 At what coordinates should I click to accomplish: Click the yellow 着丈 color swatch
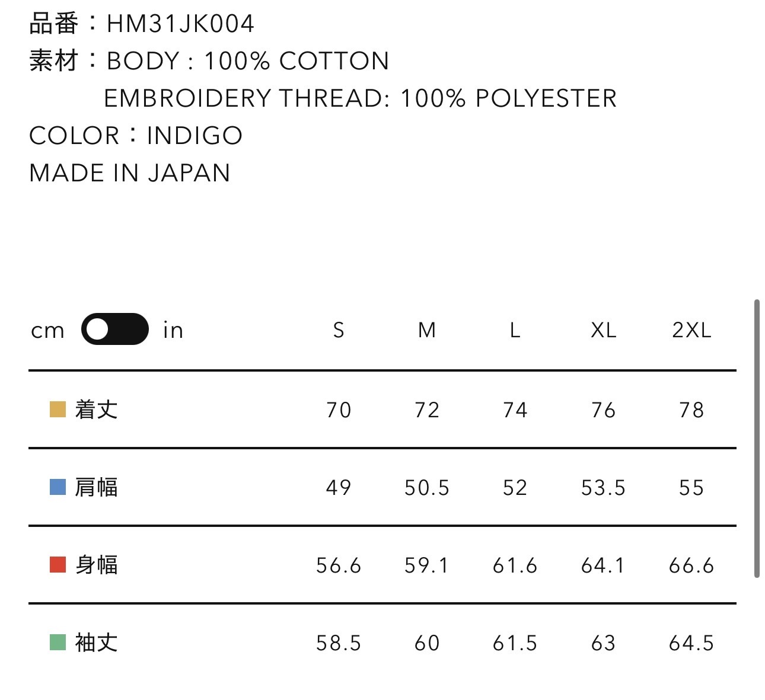pyautogui.click(x=58, y=410)
